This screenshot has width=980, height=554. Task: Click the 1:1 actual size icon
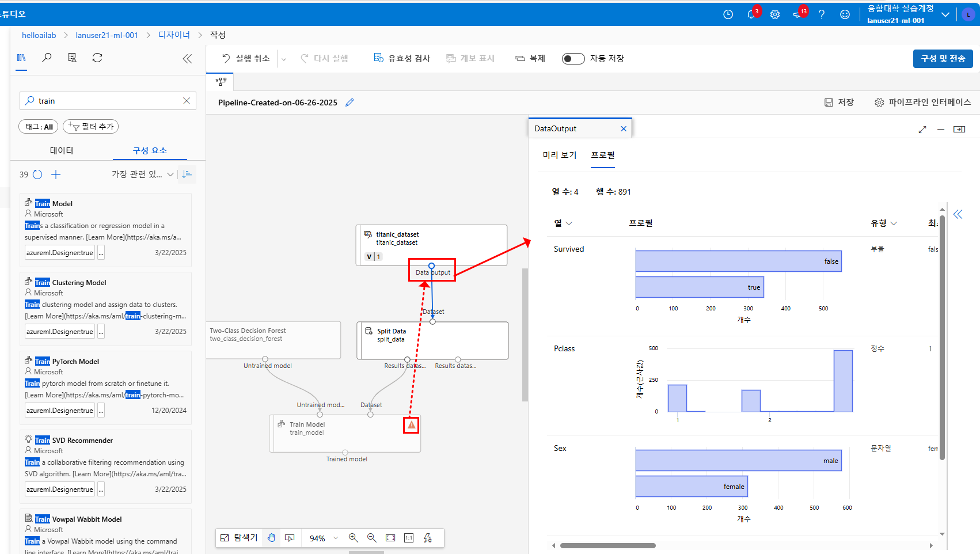click(x=409, y=538)
